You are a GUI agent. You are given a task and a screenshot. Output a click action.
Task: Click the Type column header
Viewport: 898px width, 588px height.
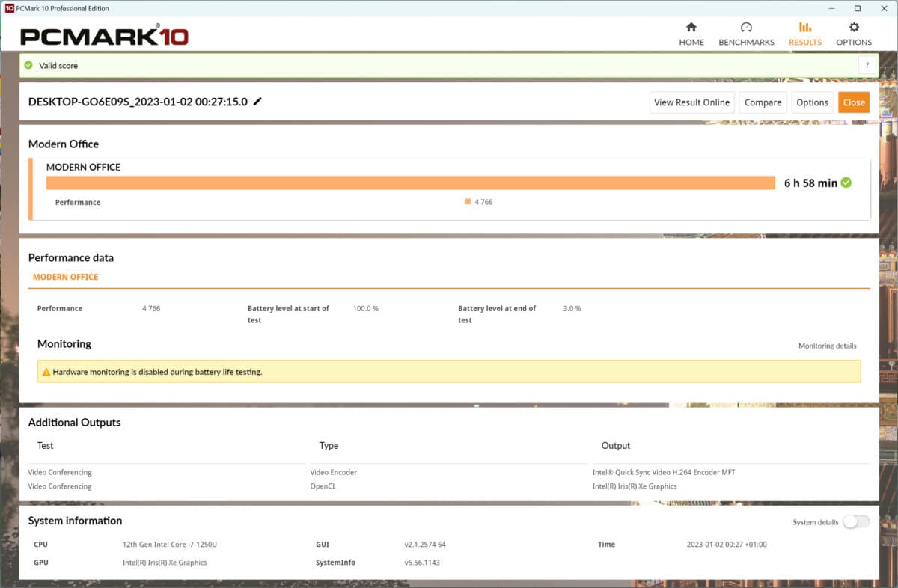[329, 445]
